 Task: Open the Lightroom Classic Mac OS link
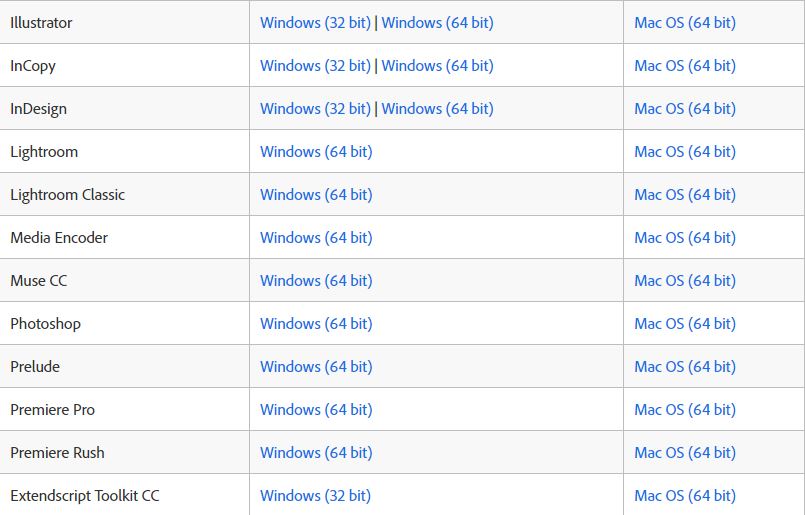coord(685,195)
